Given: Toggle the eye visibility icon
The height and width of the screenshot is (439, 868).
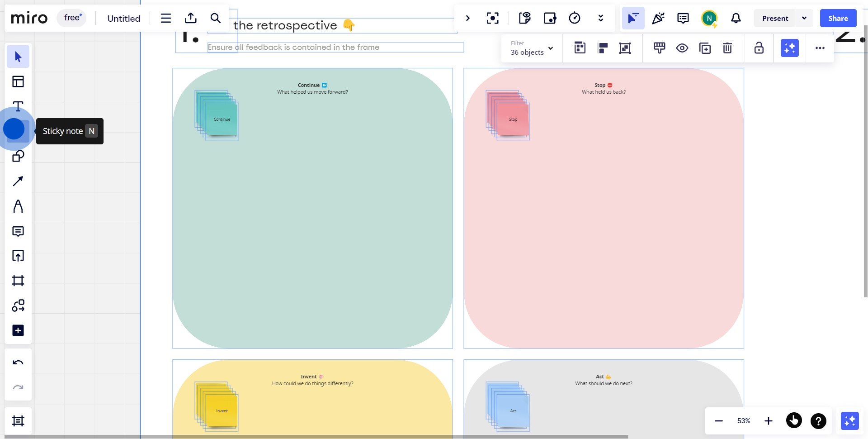Looking at the screenshot, I should click(x=682, y=48).
